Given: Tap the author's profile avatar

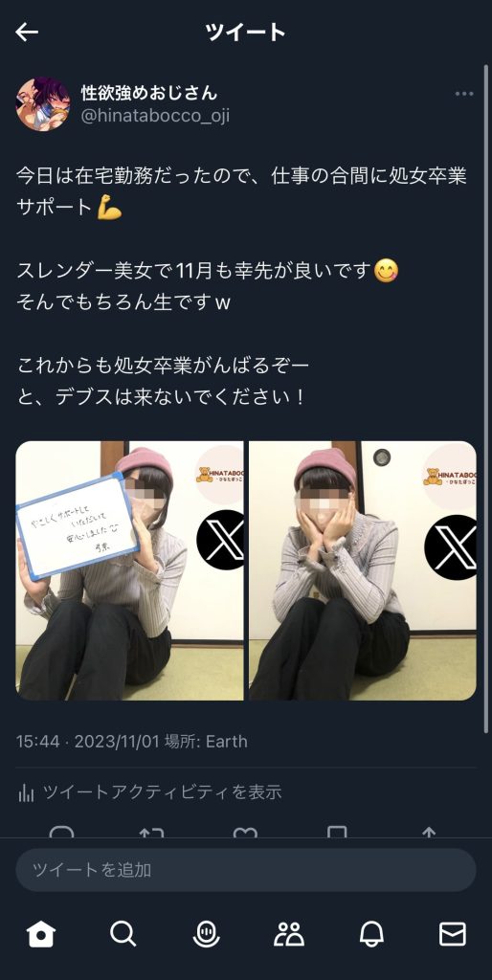Looking at the screenshot, I should pyautogui.click(x=43, y=103).
